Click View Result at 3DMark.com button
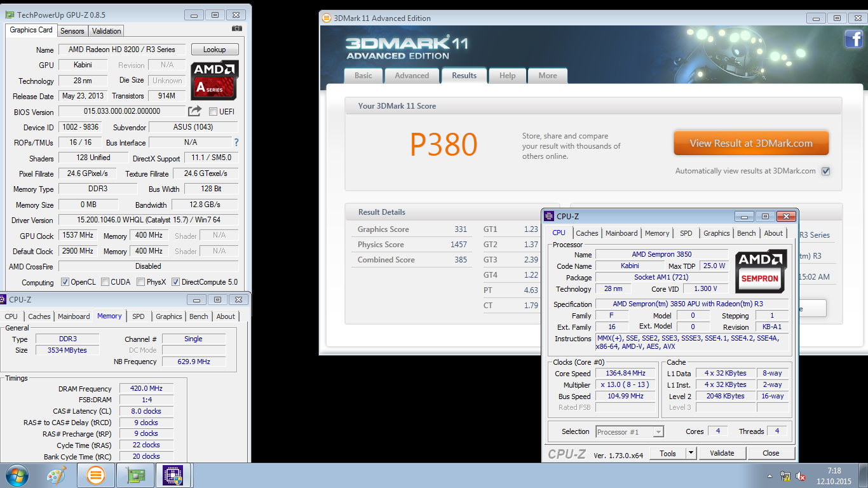This screenshot has width=868, height=488. pyautogui.click(x=751, y=144)
